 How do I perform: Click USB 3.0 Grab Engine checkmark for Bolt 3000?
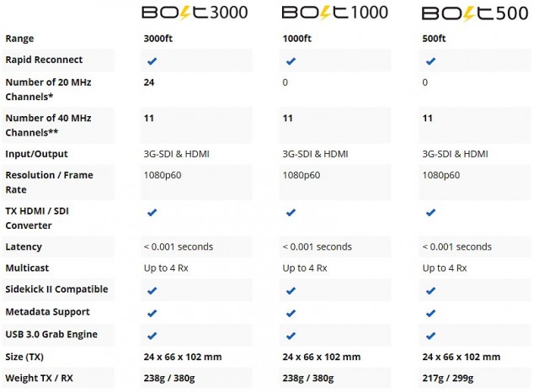tap(152, 336)
